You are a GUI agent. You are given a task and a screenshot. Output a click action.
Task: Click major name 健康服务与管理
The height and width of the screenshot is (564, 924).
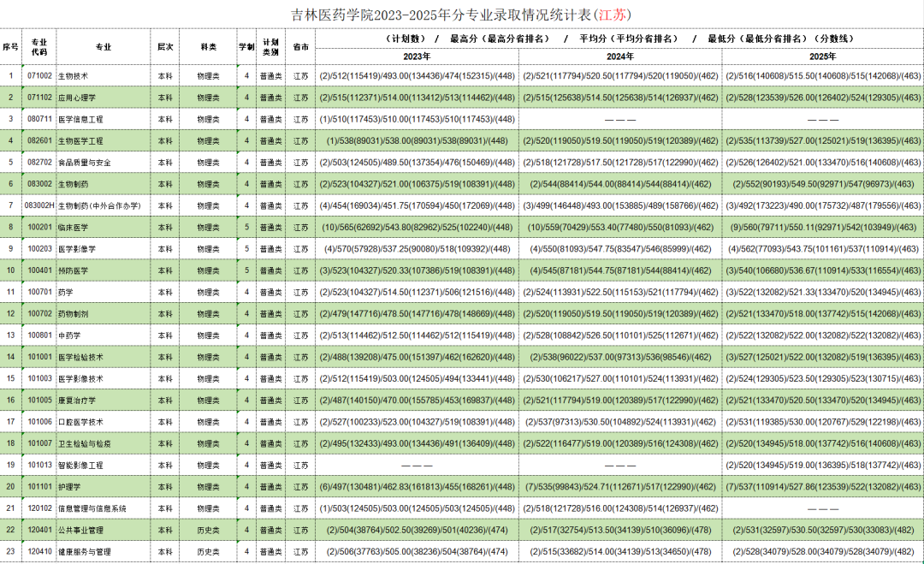[84, 552]
